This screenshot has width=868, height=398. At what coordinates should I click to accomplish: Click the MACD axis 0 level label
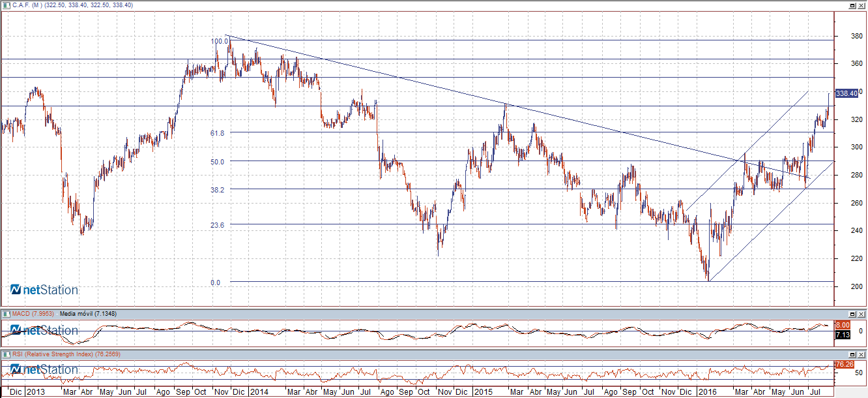pyautogui.click(x=861, y=331)
